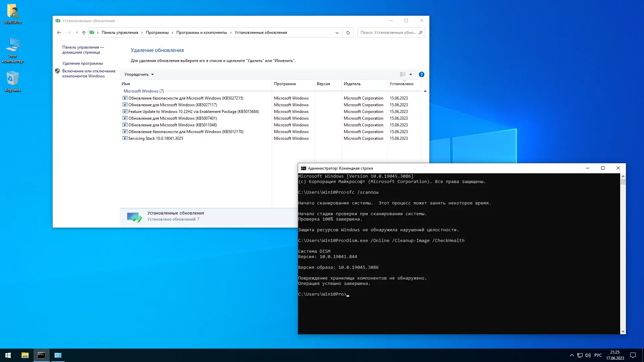
Task: Open the volume control in the tray
Action: [x=588, y=355]
